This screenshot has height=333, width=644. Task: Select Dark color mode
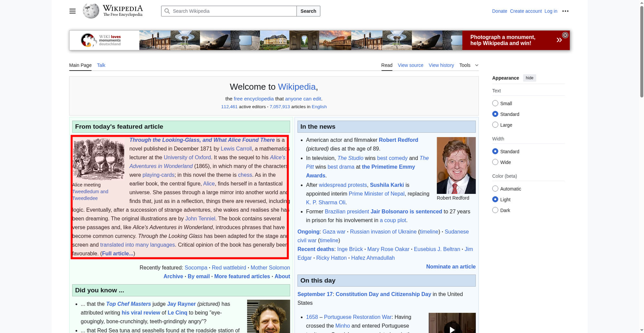[x=495, y=210]
